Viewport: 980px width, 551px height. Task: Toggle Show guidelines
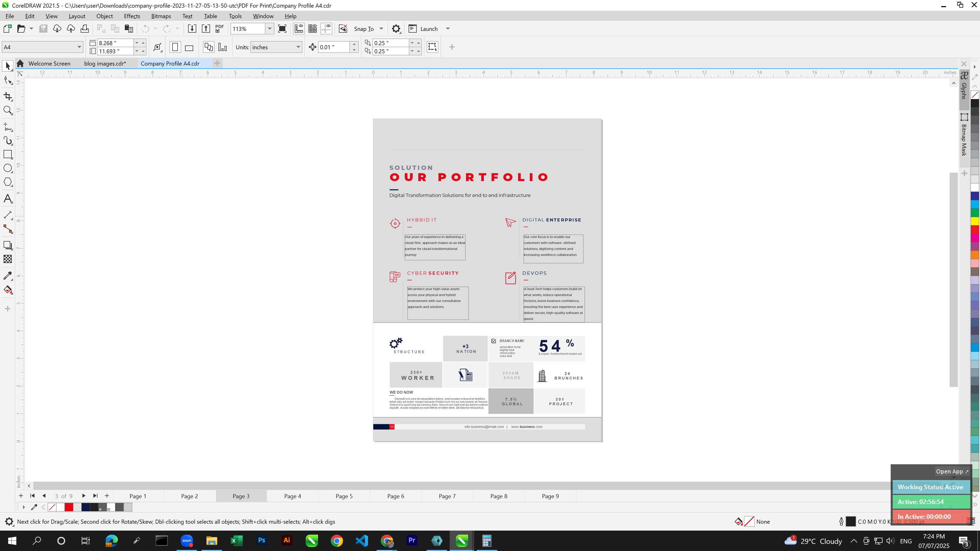[326, 29]
